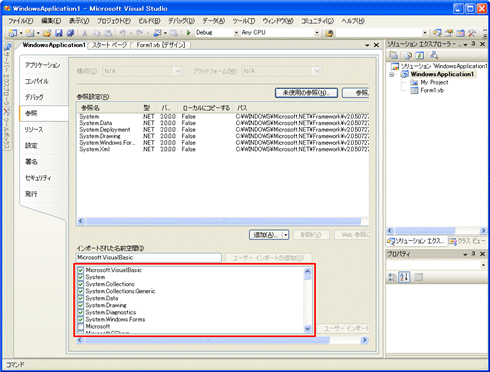The height and width of the screenshot is (372, 490).
Task: Click Categorized view icon in Properties panel
Action: [392, 277]
